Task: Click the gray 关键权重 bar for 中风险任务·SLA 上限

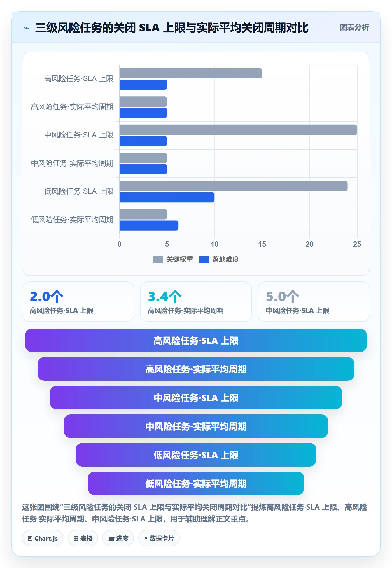Action: coord(238,130)
